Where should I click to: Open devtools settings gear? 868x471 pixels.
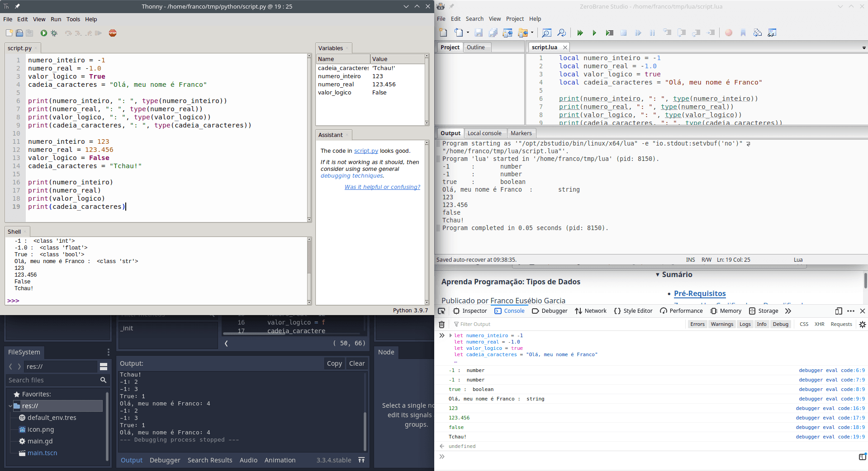(x=862, y=324)
